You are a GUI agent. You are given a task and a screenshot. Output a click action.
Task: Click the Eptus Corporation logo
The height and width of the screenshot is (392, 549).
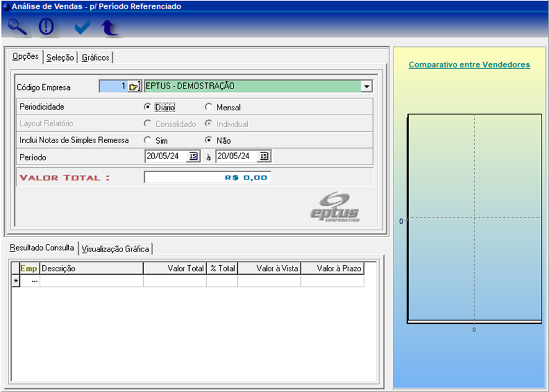335,206
